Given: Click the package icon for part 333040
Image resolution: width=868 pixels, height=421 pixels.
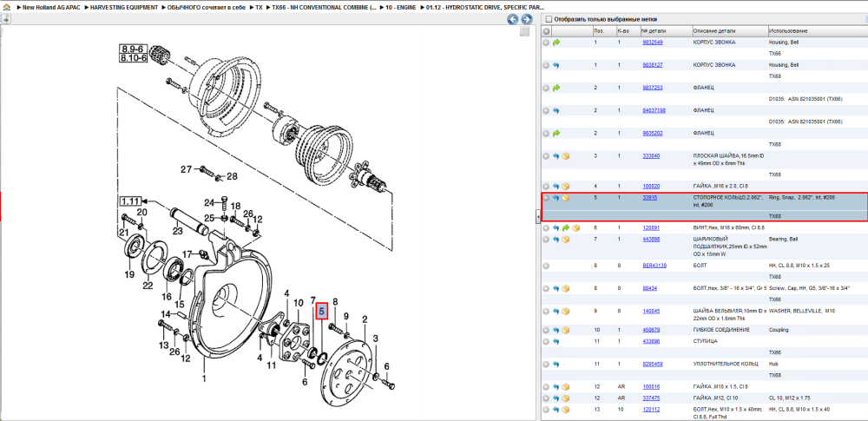Looking at the screenshot, I should click(566, 156).
